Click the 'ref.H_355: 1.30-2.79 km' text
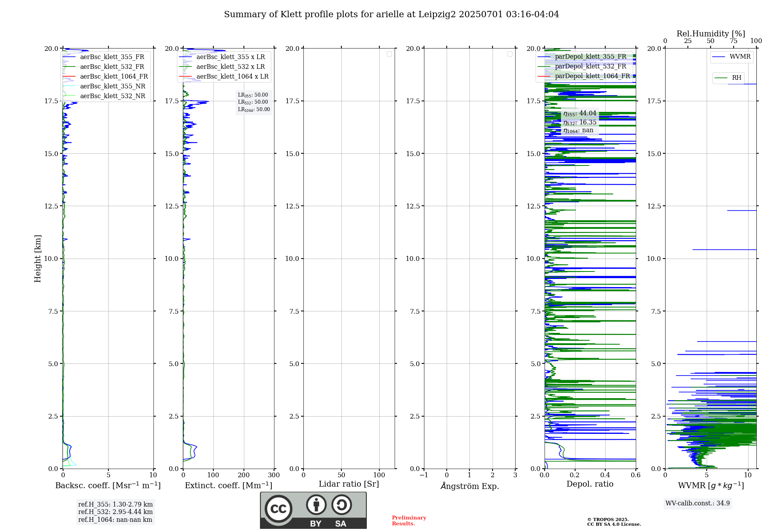Screen dimensions: 783x532 115,505
